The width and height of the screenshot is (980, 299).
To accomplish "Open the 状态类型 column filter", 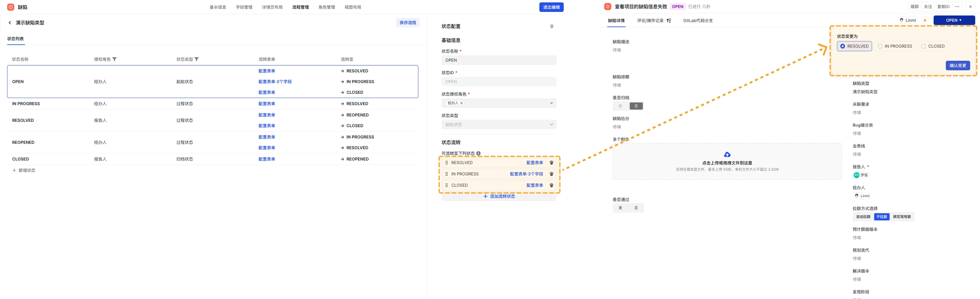I will 197,59.
